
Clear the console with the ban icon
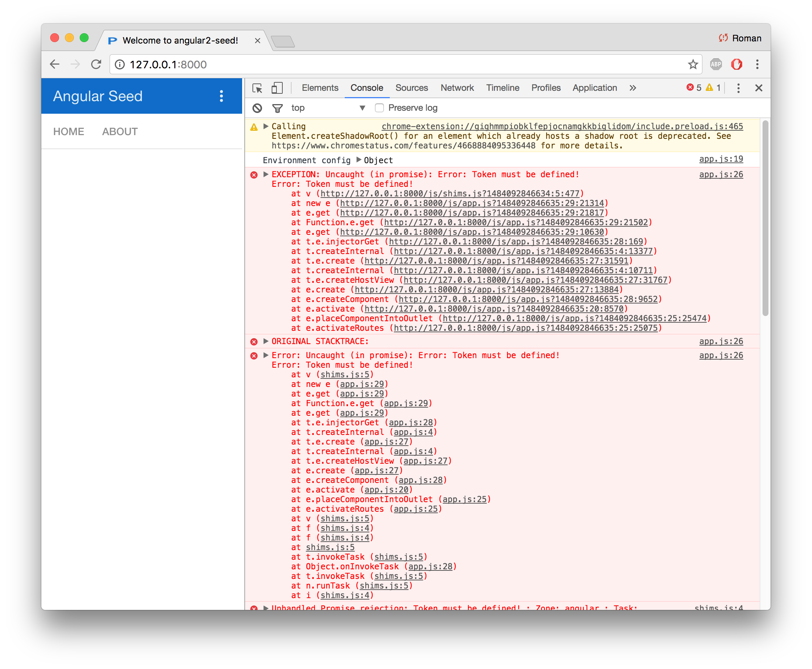pyautogui.click(x=257, y=108)
